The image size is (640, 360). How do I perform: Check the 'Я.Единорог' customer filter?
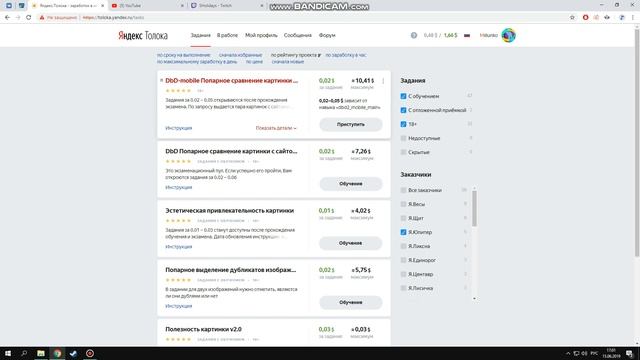point(403,260)
